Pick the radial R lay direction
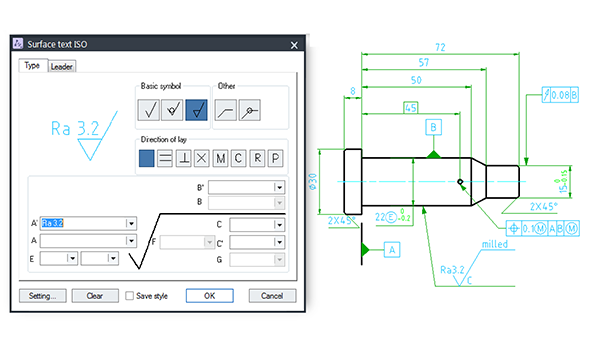Image resolution: width=602 pixels, height=362 pixels. 257,158
